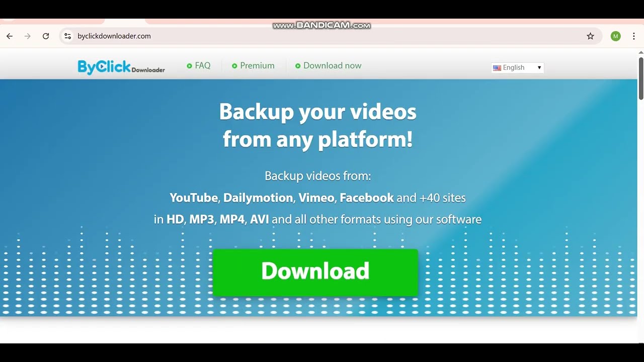Go back with the browser back arrow
This screenshot has width=644, height=362.
10,36
